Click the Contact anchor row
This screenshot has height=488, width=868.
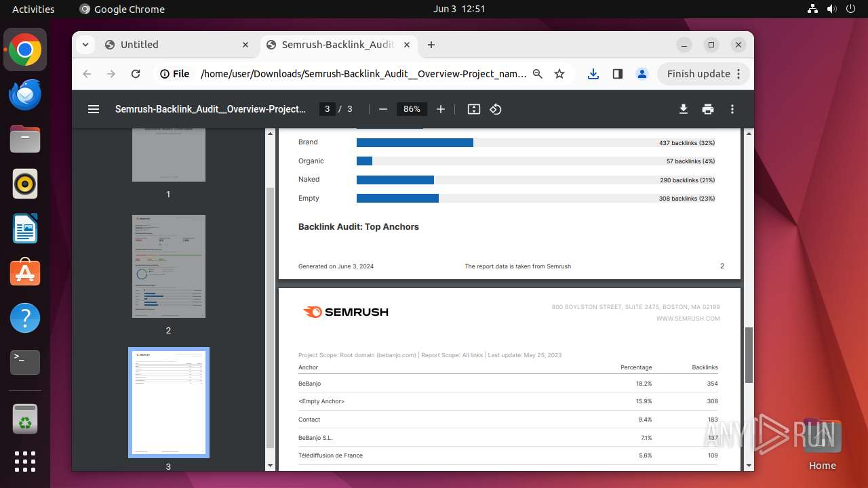509,420
